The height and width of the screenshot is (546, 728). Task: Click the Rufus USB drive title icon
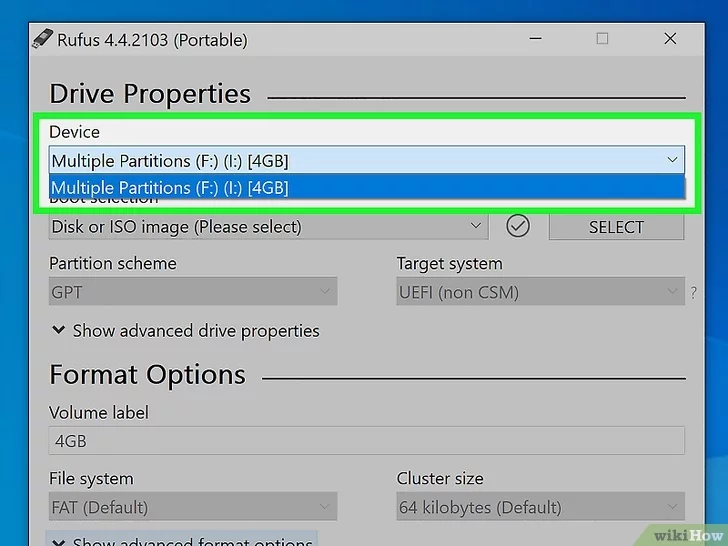pos(42,39)
